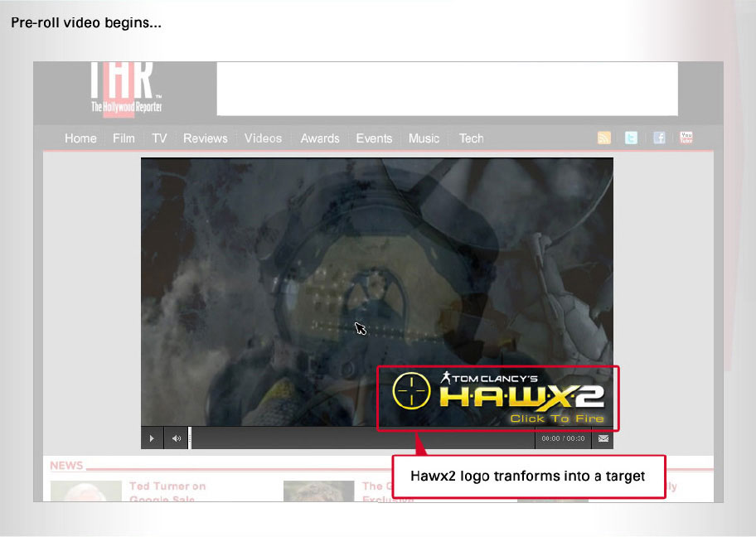This screenshot has width=756, height=537.
Task: Open the Reviews section
Action: tap(206, 138)
